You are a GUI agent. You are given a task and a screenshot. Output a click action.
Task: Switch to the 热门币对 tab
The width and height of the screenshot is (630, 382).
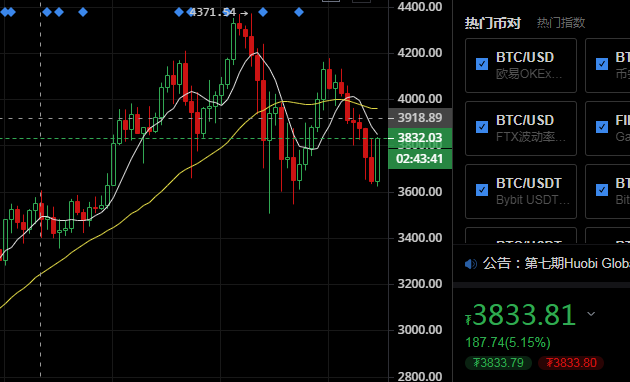(493, 23)
